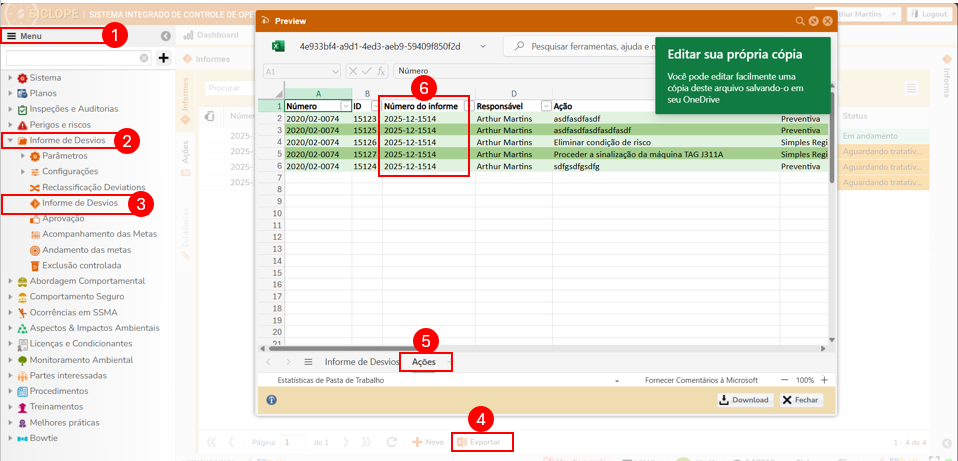Open filter dropdown on Número column header
The image size is (958, 461).
click(x=345, y=106)
